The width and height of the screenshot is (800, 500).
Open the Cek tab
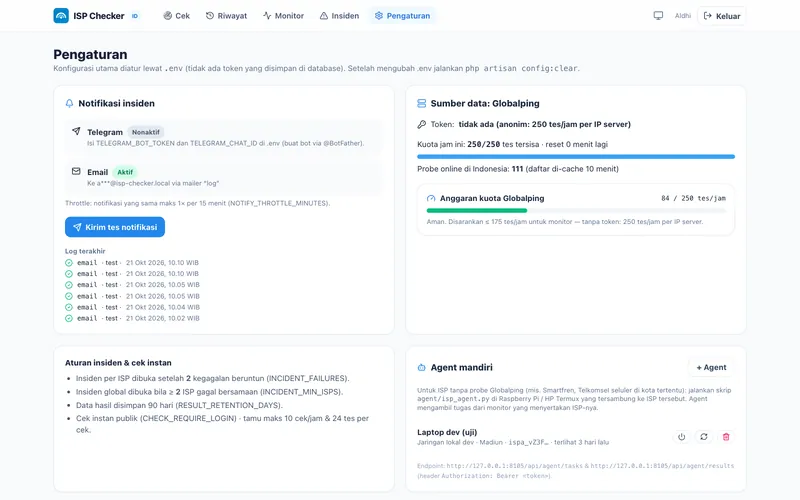pos(177,16)
